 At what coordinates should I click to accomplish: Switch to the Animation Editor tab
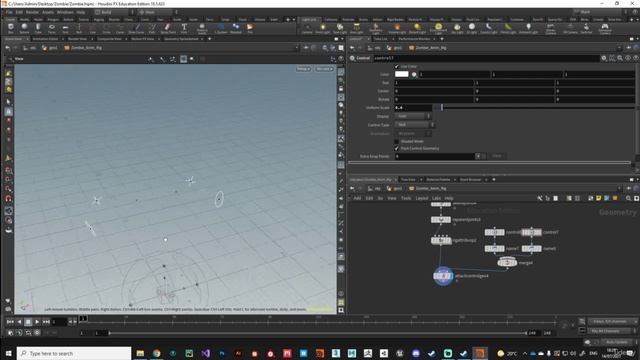pos(45,39)
